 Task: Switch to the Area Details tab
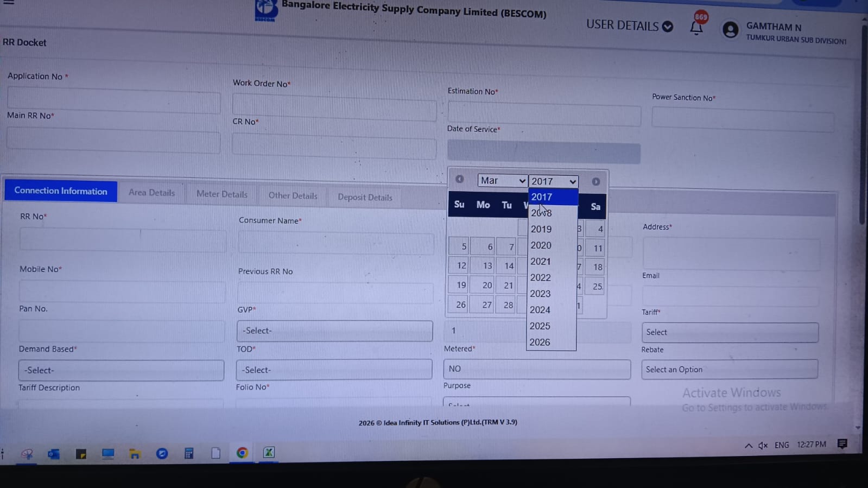152,193
